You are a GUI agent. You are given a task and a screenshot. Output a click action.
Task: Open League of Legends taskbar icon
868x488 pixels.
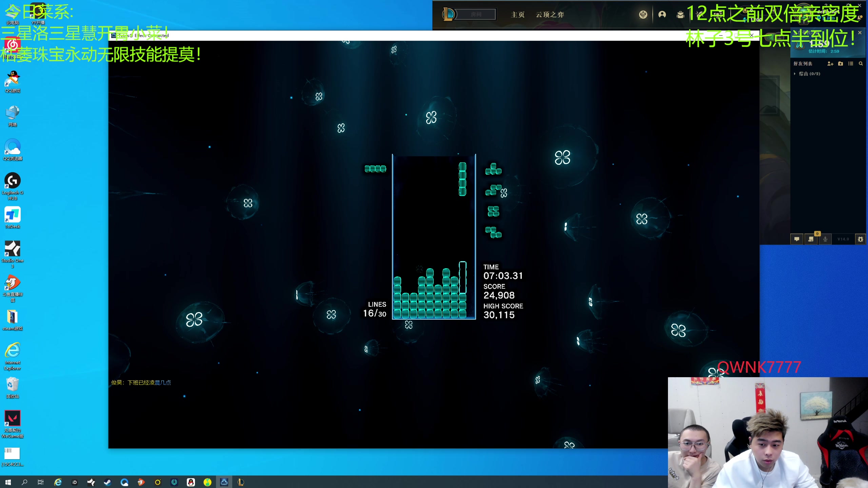point(241,482)
